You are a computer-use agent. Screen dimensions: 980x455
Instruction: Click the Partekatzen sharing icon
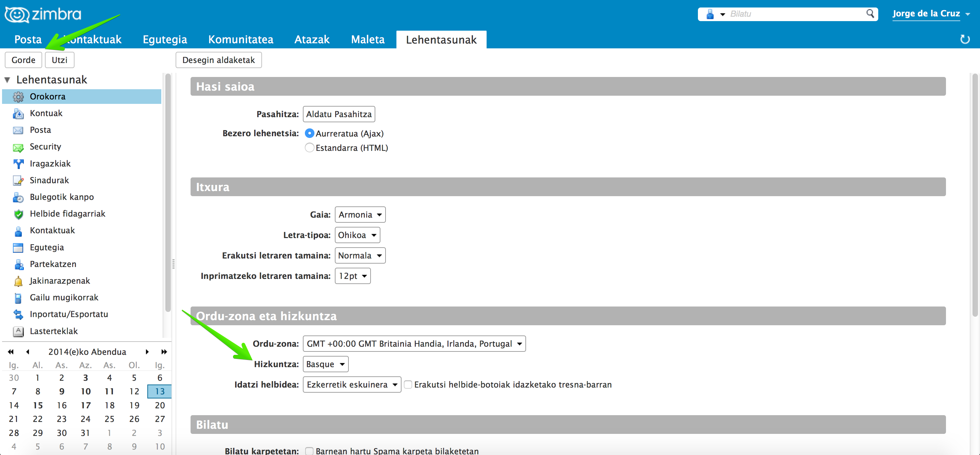click(18, 264)
